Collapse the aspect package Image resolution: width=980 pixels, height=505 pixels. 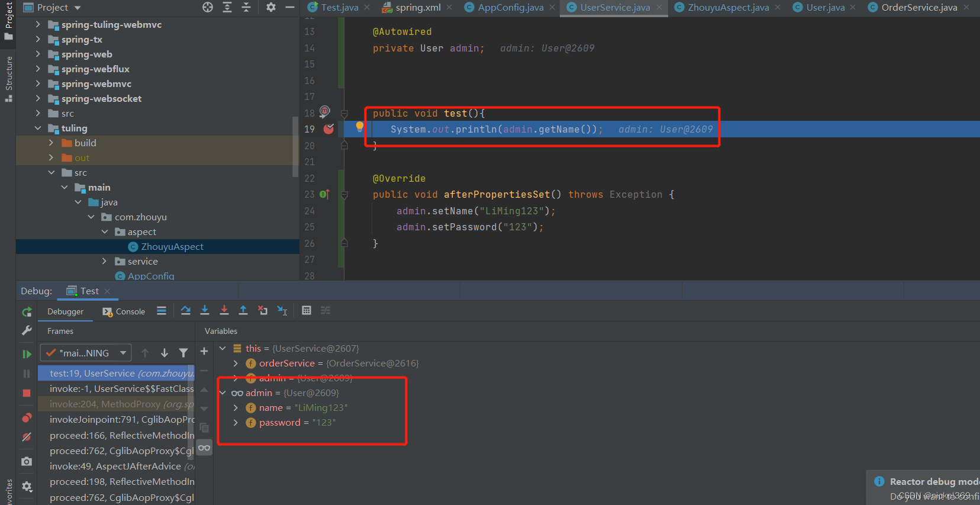click(x=104, y=231)
